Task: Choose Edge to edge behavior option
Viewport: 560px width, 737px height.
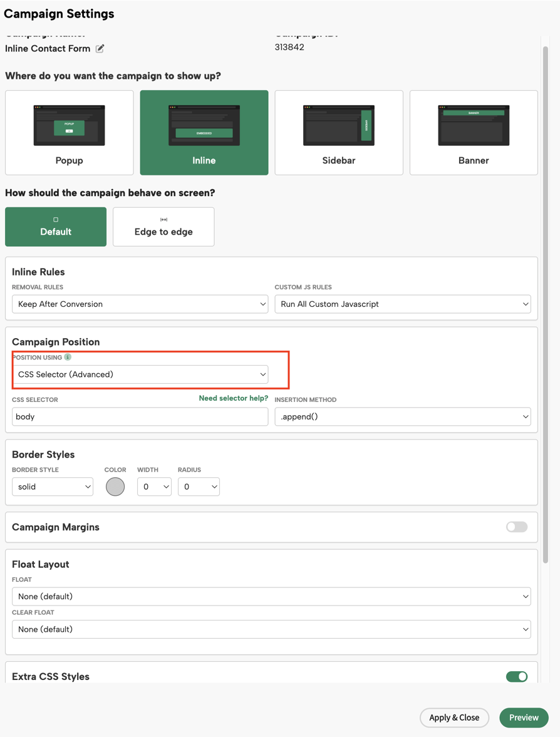Action: pyautogui.click(x=163, y=227)
